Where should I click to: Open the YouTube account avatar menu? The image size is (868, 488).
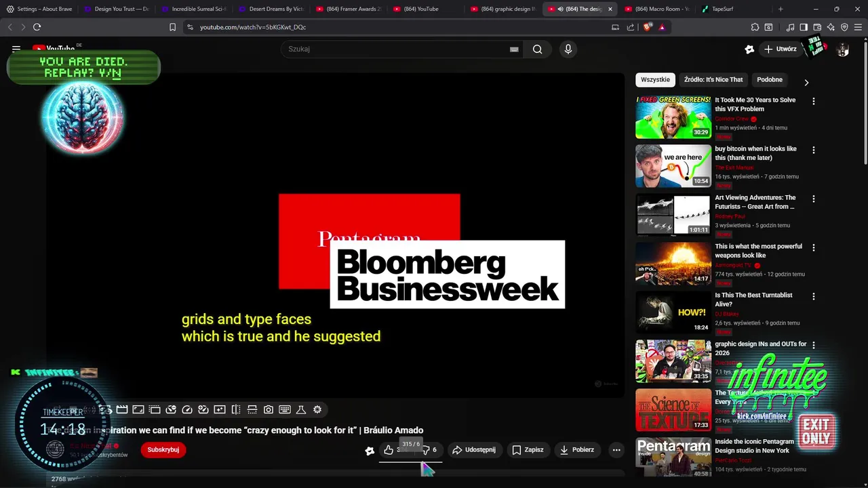pos(843,49)
